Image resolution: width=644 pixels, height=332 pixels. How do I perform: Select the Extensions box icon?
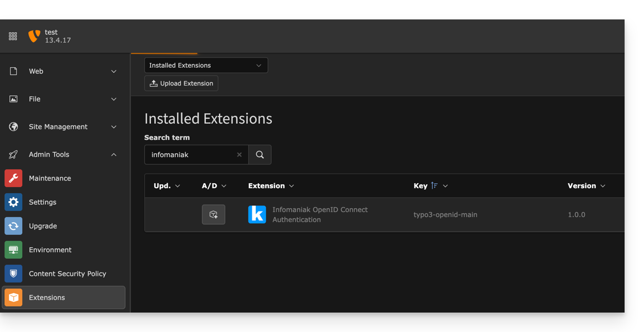click(x=13, y=298)
